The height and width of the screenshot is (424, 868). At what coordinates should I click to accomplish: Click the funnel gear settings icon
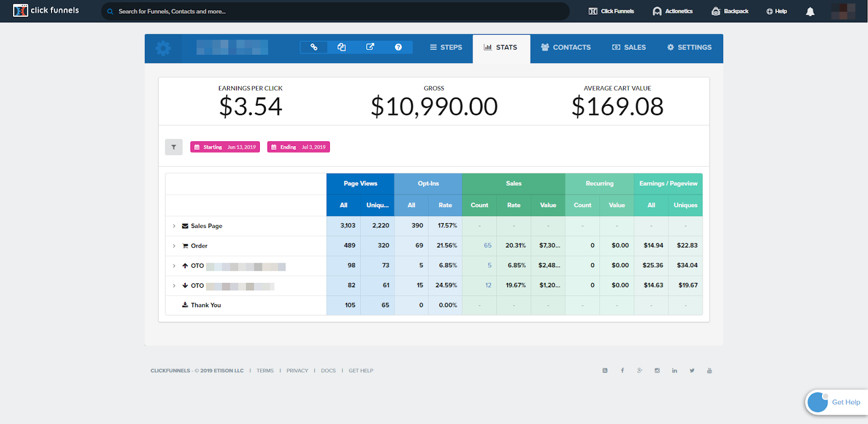(163, 48)
